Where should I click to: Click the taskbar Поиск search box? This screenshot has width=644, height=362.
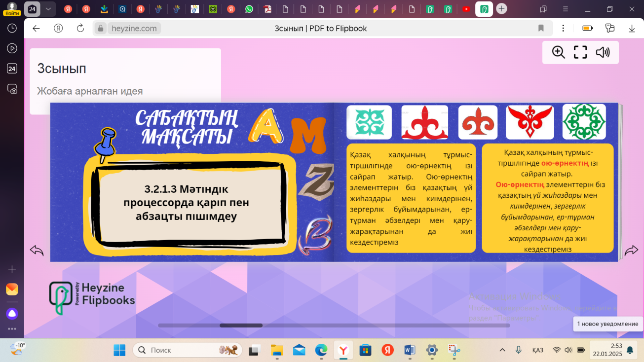(188, 350)
